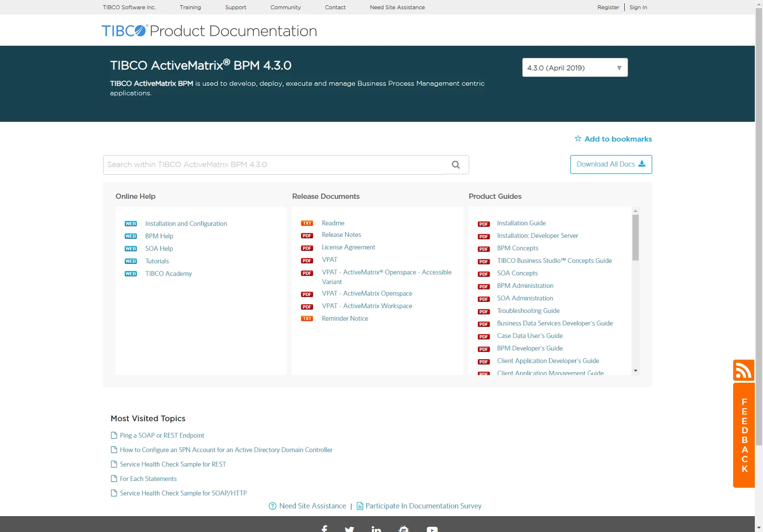Click the PDF badge beside BPM Concepts

(484, 249)
